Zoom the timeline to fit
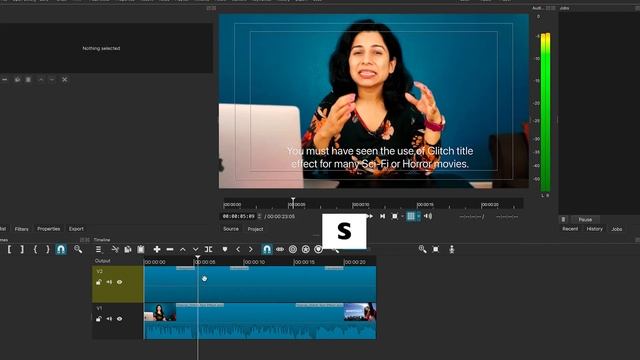This screenshot has height=360, width=640. tap(436, 249)
